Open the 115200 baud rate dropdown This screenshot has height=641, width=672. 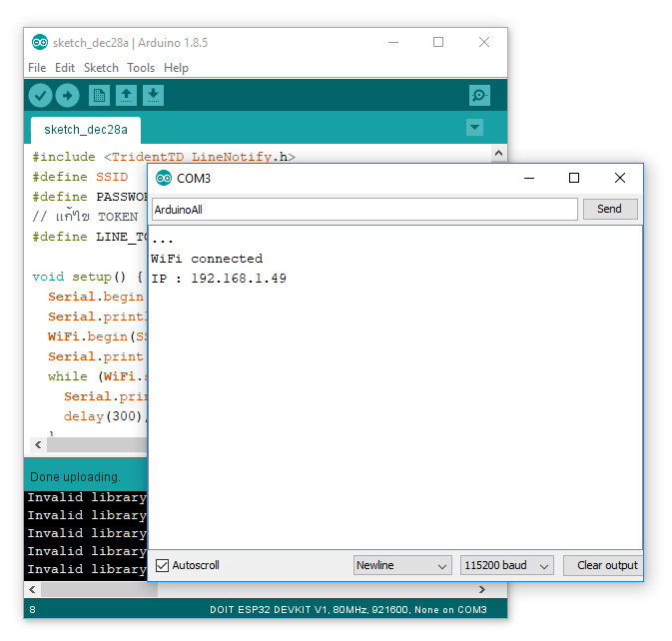pos(506,565)
